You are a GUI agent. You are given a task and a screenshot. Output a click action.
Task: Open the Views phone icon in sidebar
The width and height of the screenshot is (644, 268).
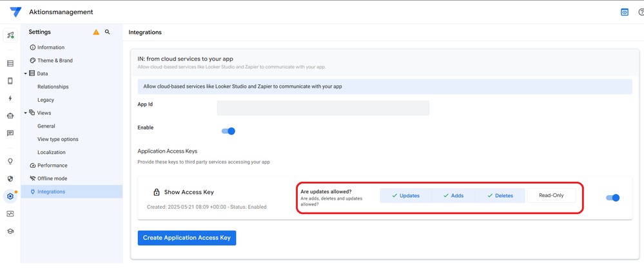pos(10,81)
